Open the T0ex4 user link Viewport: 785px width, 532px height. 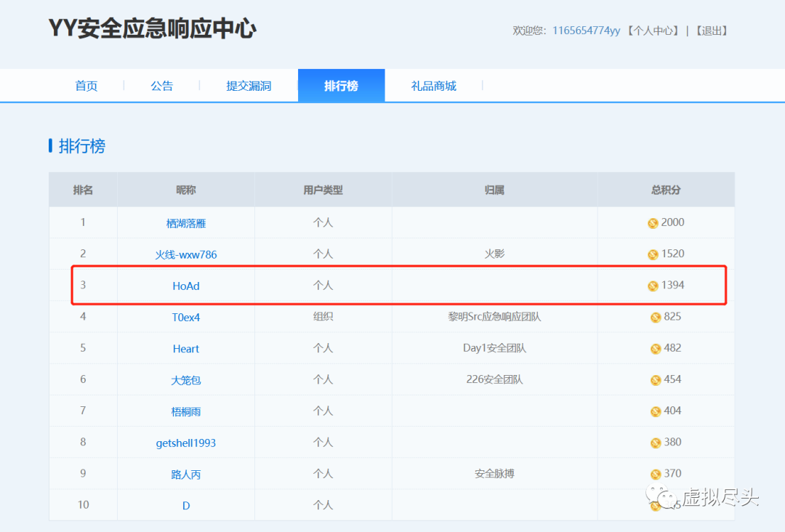coord(186,318)
